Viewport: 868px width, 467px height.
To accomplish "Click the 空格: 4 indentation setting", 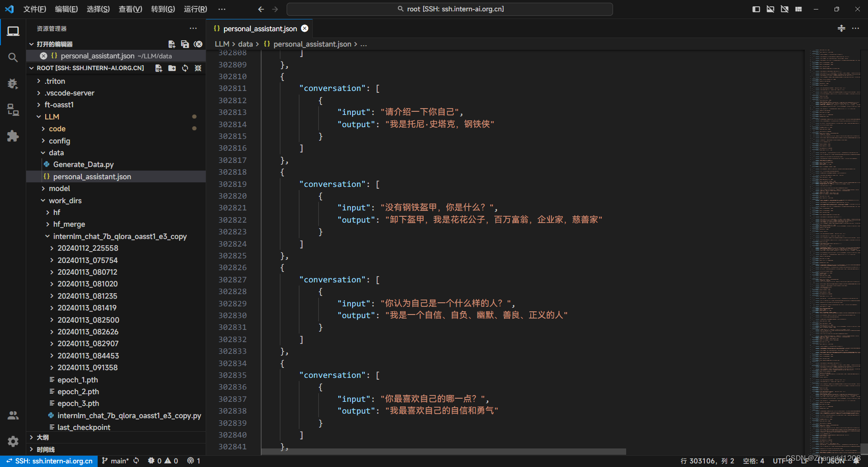I will [x=753, y=461].
